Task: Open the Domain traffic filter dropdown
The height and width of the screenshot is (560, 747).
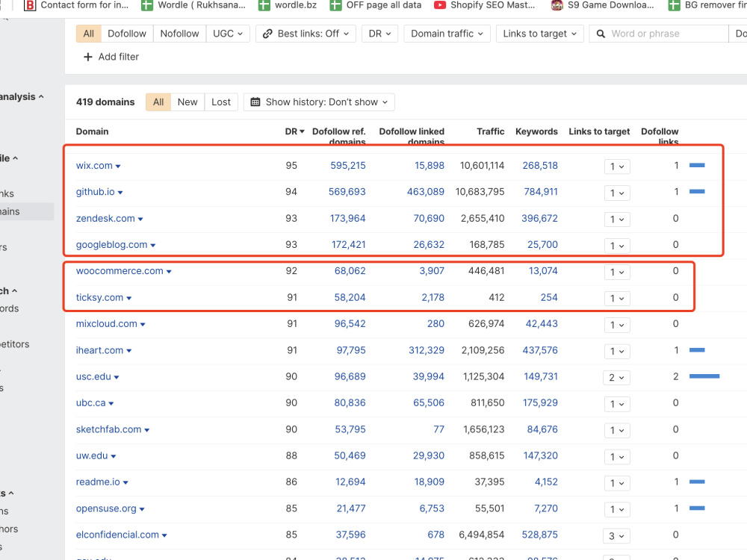Action: 447,34
